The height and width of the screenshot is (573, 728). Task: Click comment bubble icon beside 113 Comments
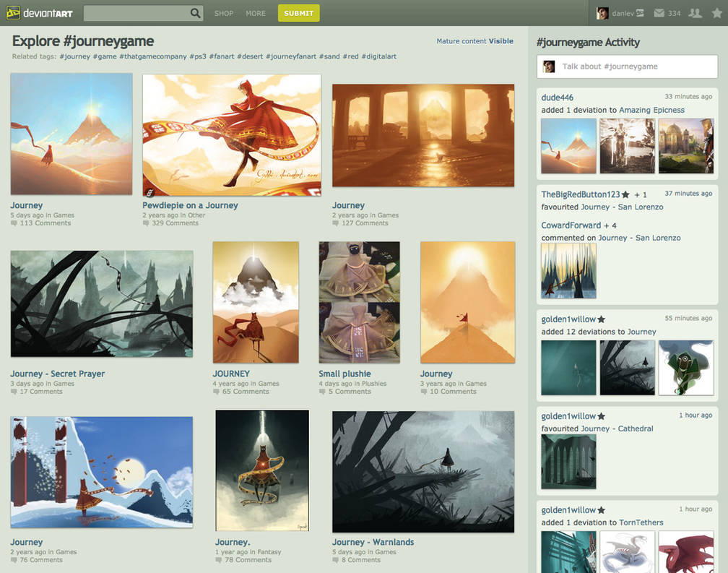tap(14, 223)
